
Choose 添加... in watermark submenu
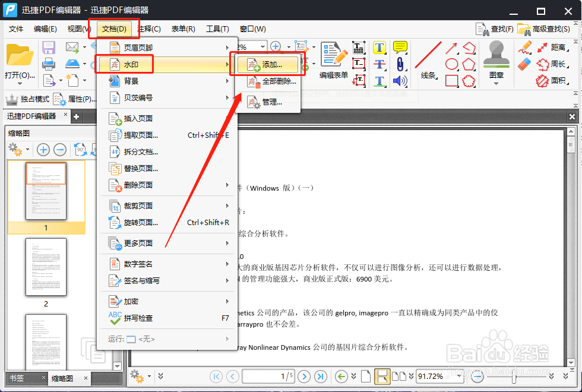[268, 65]
